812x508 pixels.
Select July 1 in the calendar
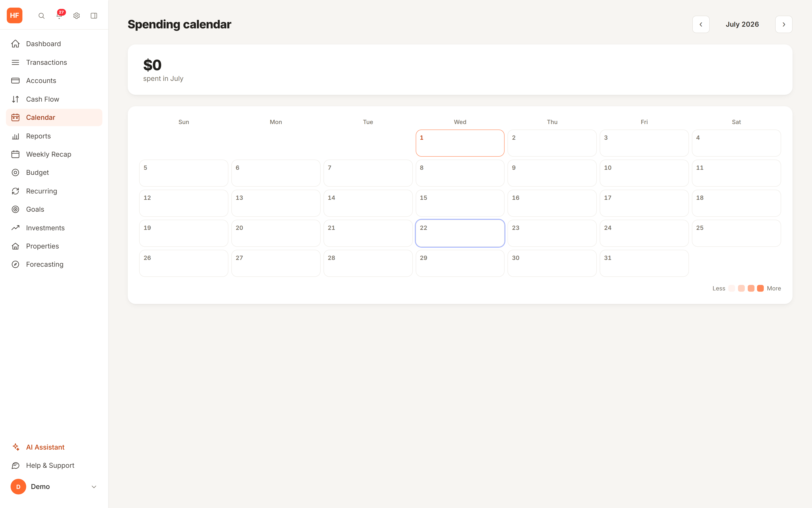click(x=460, y=143)
